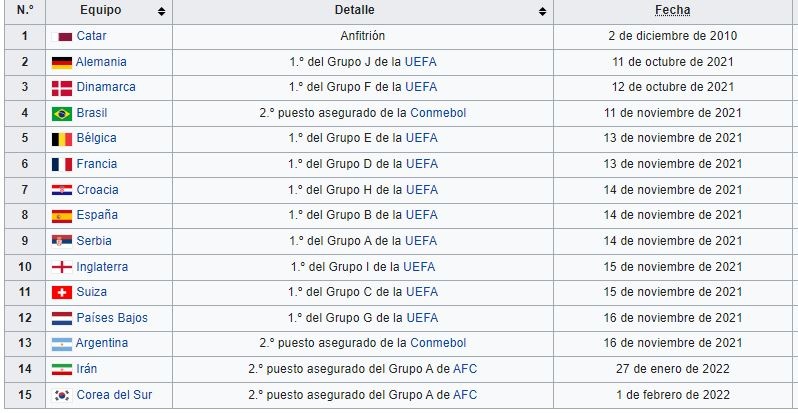
Task: Click the Switzerland flag icon
Action: tap(62, 292)
